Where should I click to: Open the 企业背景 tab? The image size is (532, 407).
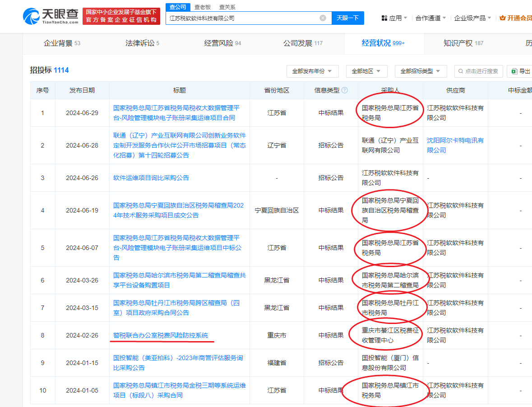pyautogui.click(x=62, y=43)
